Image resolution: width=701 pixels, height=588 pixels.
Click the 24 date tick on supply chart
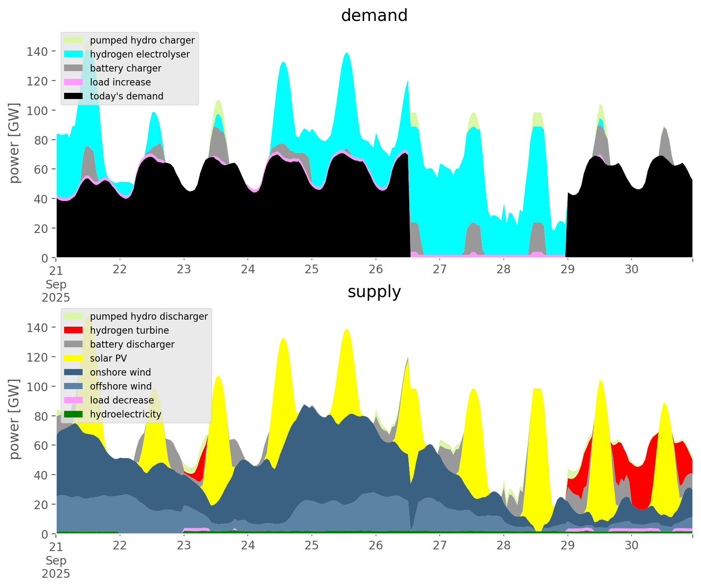point(248,546)
